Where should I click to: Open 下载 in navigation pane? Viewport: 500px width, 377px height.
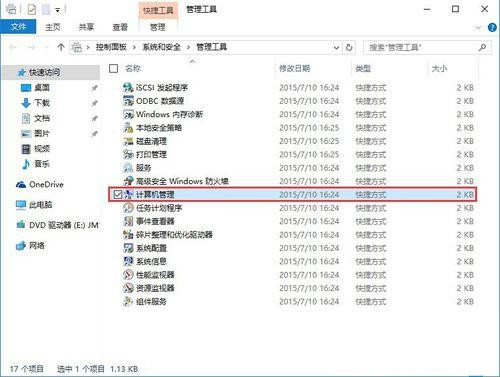[42, 103]
